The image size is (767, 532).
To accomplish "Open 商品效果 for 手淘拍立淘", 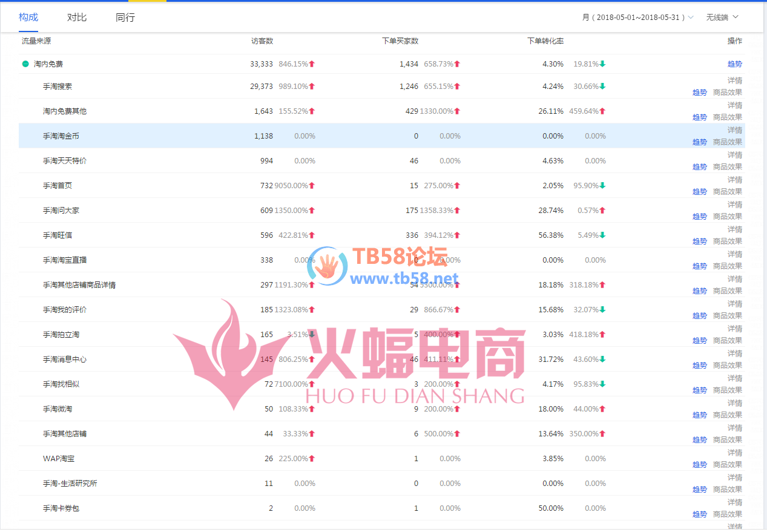I will [x=728, y=341].
